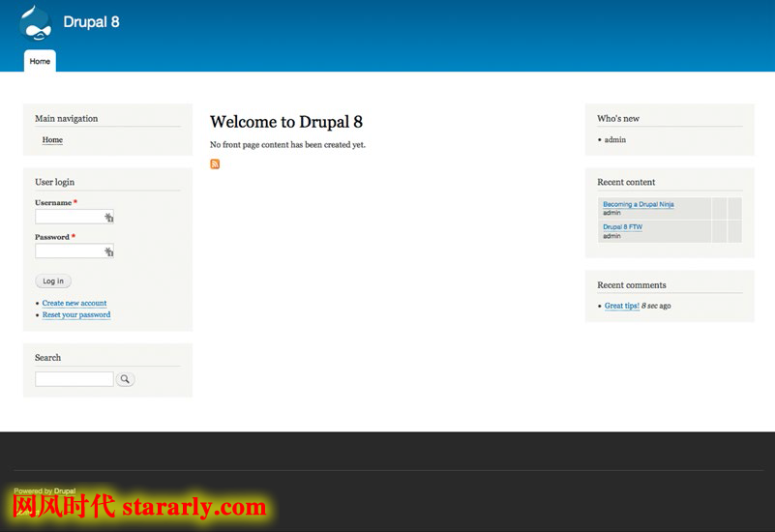The width and height of the screenshot is (775, 532).
Task: Select the Home tab in header
Action: pos(40,61)
